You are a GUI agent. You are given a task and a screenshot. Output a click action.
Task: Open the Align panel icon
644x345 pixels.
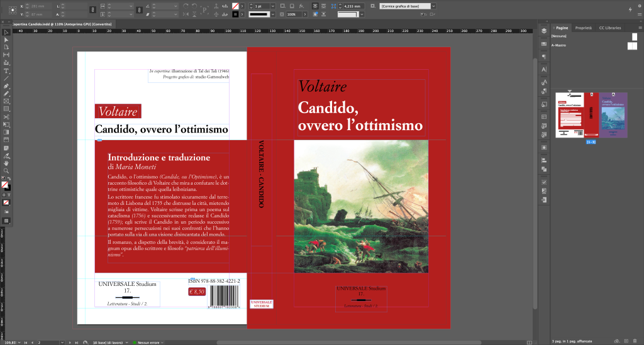[544, 160]
